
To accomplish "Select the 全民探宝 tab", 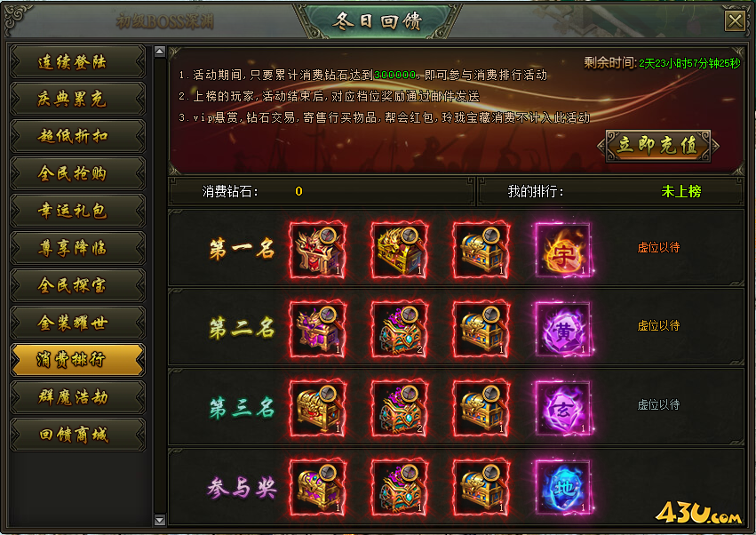I will (x=77, y=285).
